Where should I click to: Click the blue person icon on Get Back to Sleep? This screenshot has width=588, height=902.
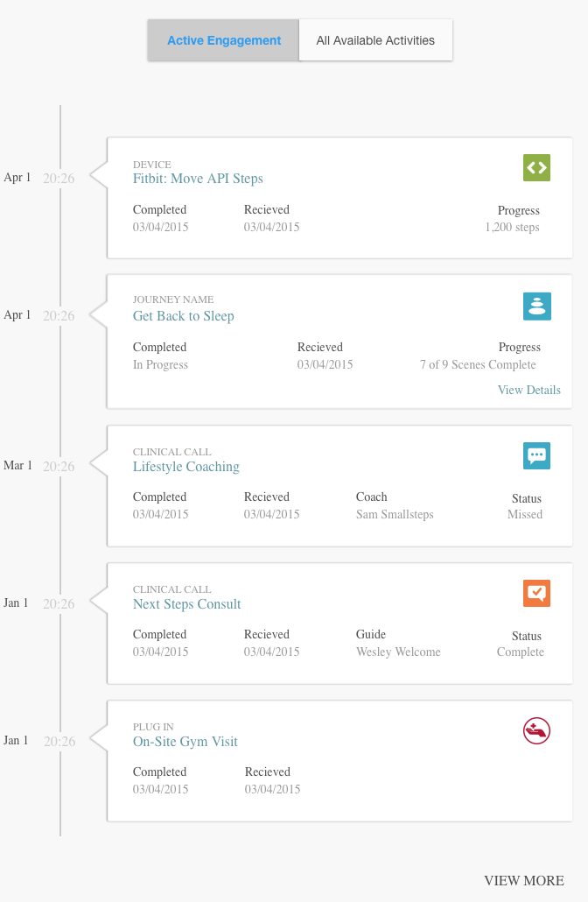[x=537, y=306]
